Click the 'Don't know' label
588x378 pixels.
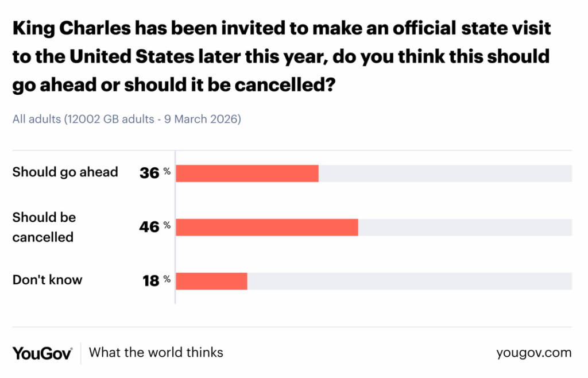(48, 280)
